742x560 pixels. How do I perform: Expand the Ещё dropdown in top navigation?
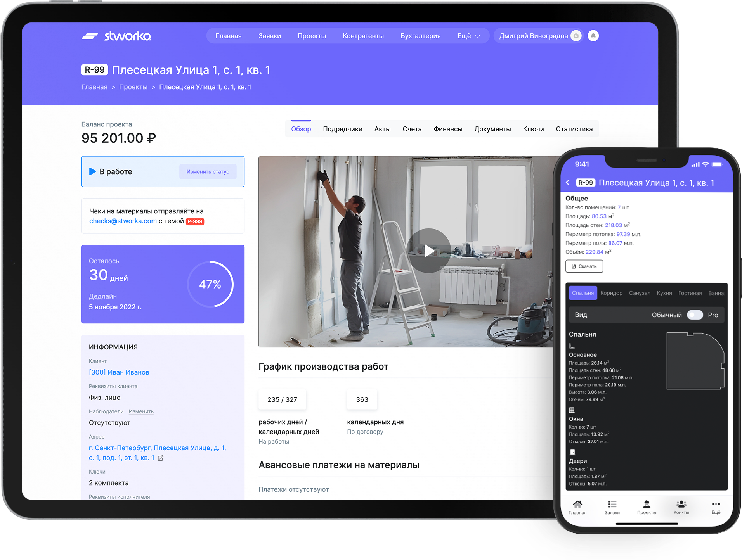click(469, 36)
